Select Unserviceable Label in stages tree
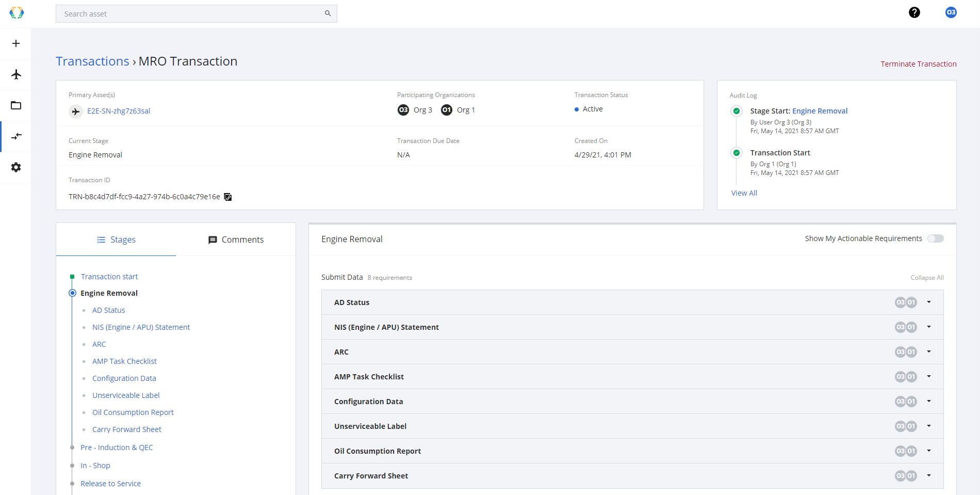Screen dimensions: 980x495 point(126,395)
